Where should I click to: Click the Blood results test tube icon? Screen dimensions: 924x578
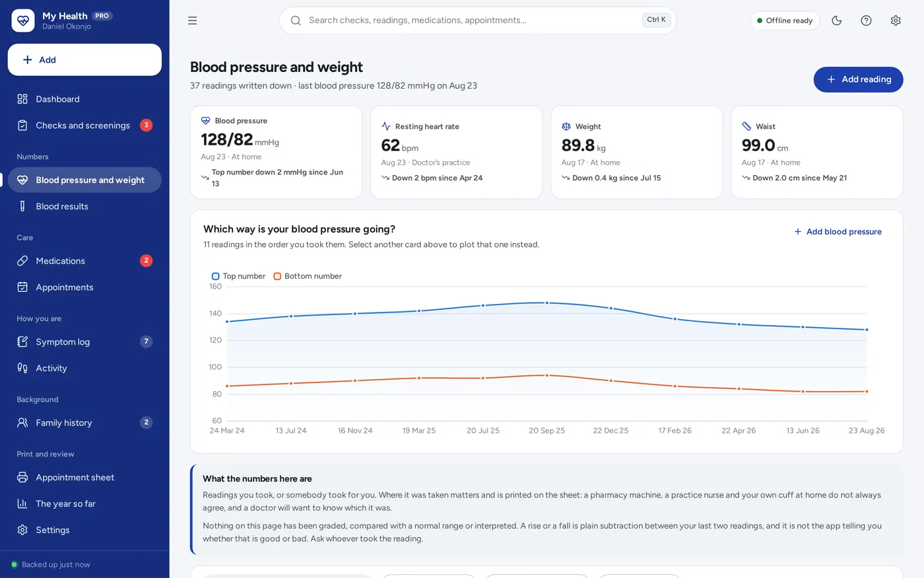point(22,206)
